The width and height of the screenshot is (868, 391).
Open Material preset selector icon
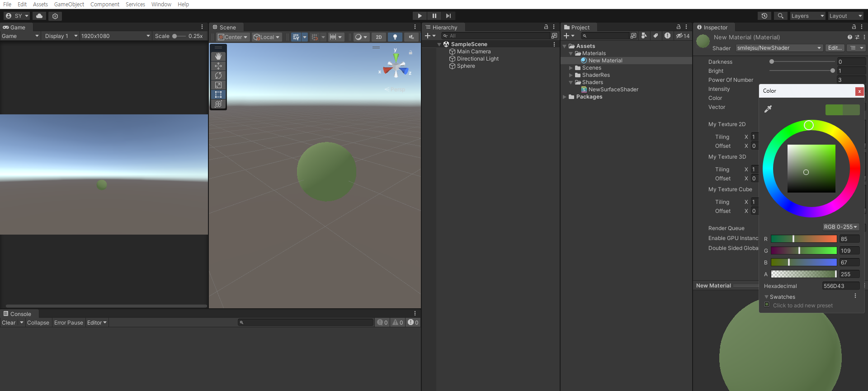coord(857,37)
